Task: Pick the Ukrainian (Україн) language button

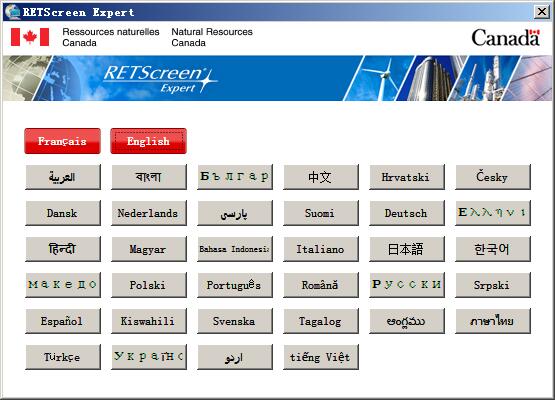Action: (149, 357)
